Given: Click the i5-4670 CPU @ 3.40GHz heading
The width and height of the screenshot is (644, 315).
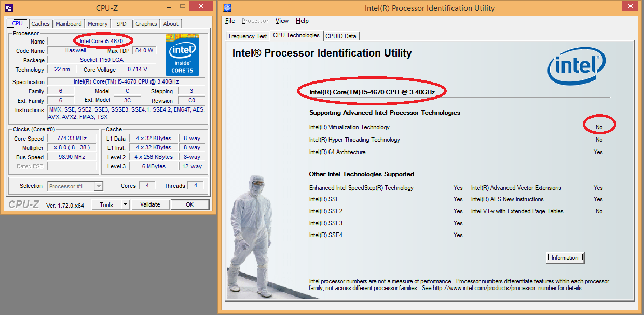Looking at the screenshot, I should [x=372, y=92].
